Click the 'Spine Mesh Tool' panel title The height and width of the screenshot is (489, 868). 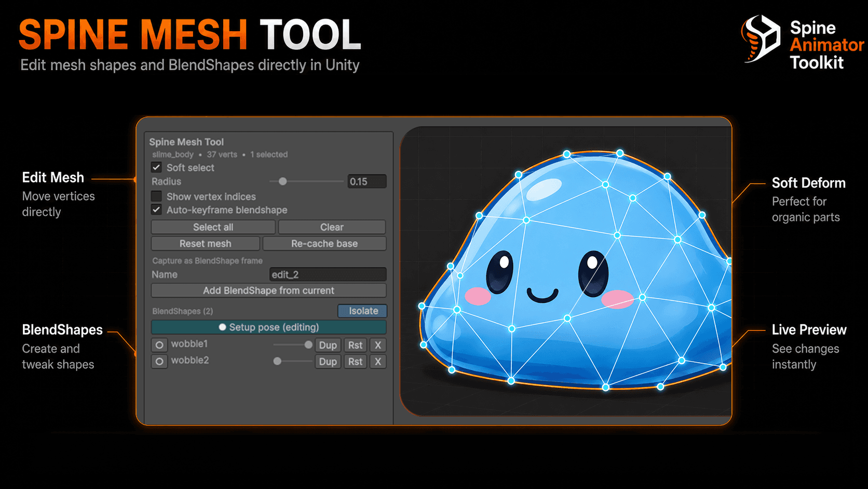click(x=186, y=142)
